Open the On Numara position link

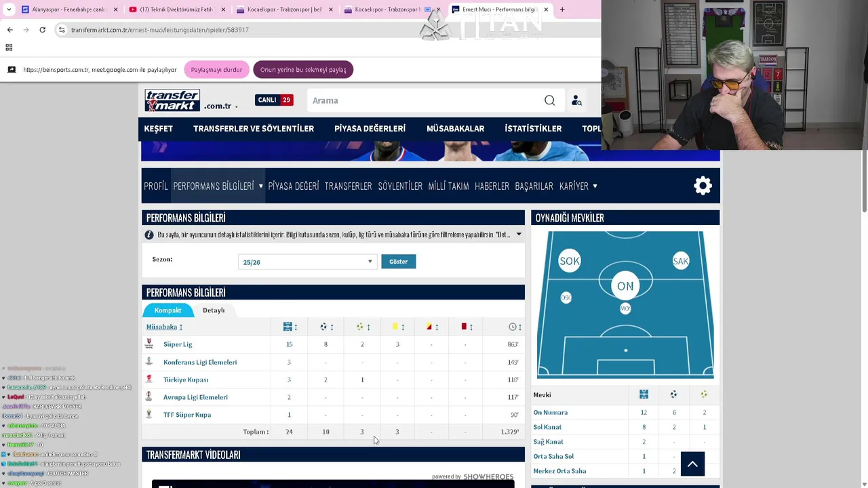click(x=551, y=412)
